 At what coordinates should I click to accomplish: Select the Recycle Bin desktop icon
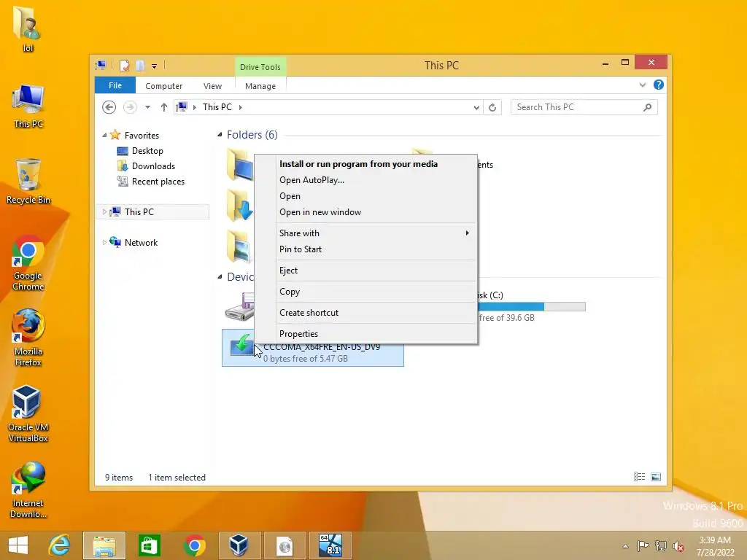[28, 181]
